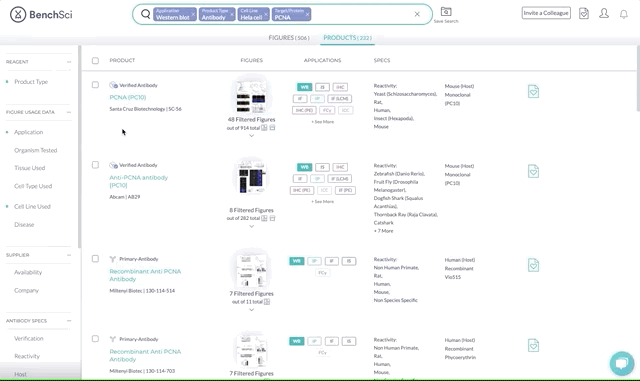The width and height of the screenshot is (640, 381).
Task: Show more applications for PCNA (PC10)
Action: point(322,122)
